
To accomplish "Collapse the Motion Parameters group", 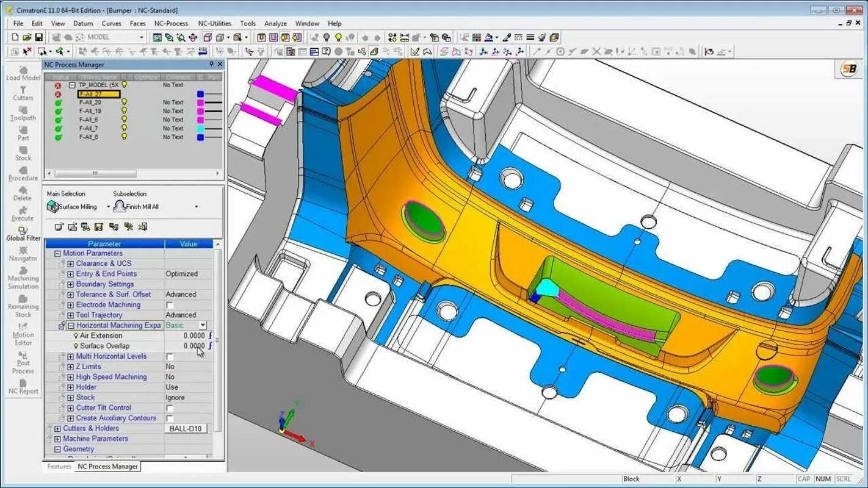I will [57, 253].
